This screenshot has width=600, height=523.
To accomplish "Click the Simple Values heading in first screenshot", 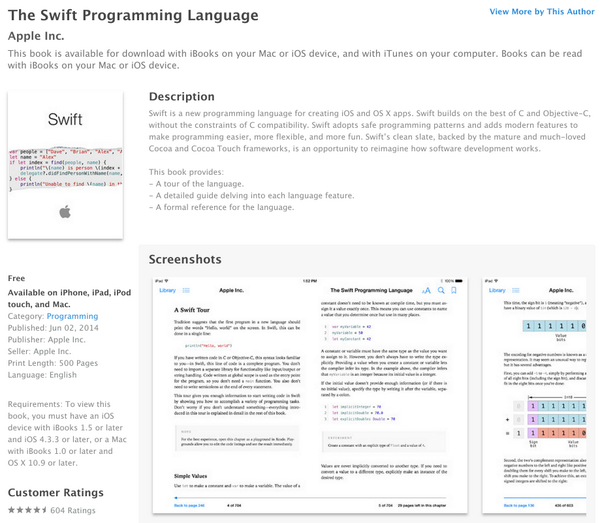I will coord(191,476).
